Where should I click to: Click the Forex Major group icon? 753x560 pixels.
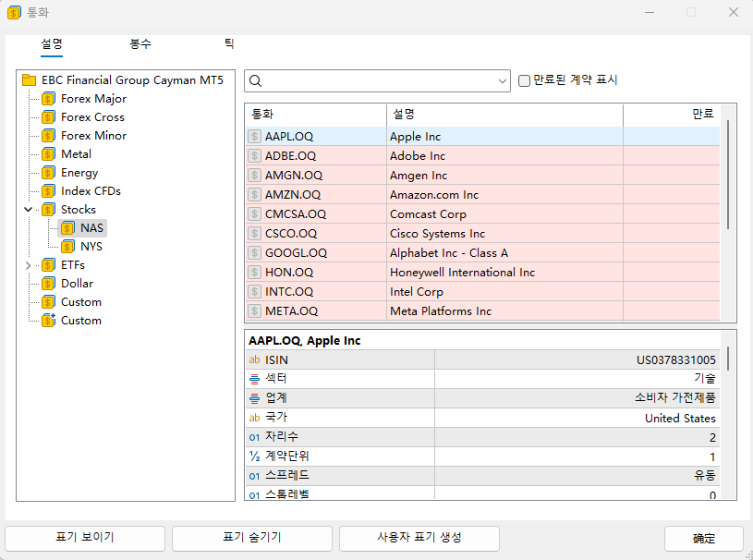[48, 99]
